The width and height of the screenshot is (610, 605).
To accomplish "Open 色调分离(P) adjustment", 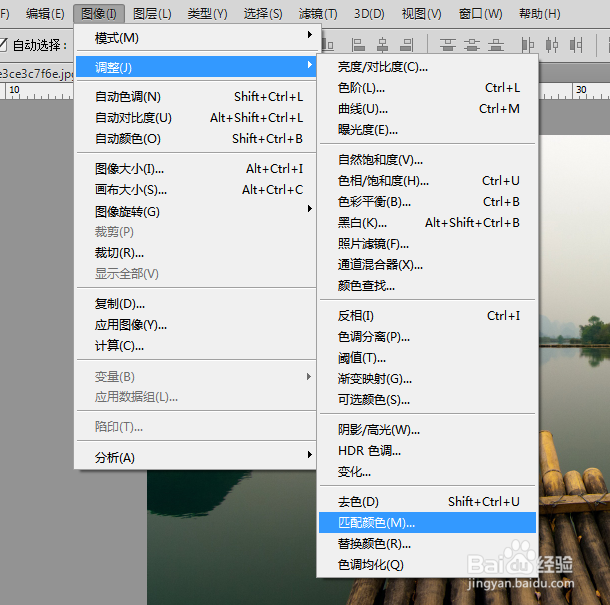I will click(427, 337).
